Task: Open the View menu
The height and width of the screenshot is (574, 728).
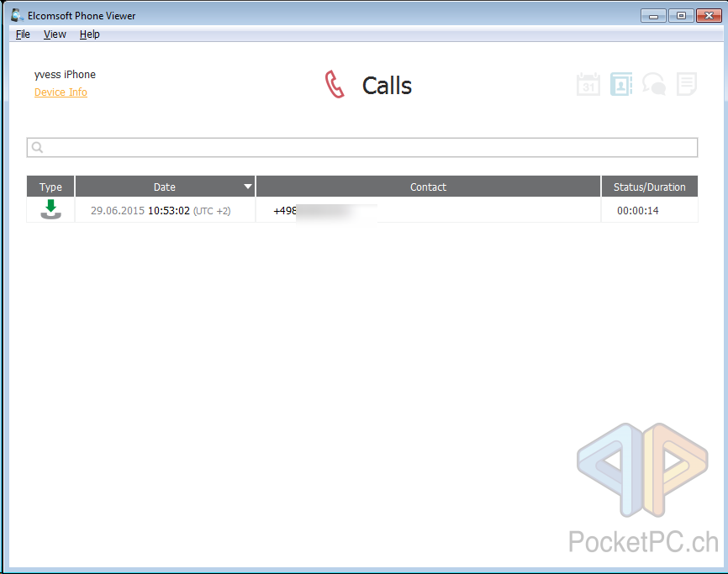Action: pyautogui.click(x=55, y=34)
